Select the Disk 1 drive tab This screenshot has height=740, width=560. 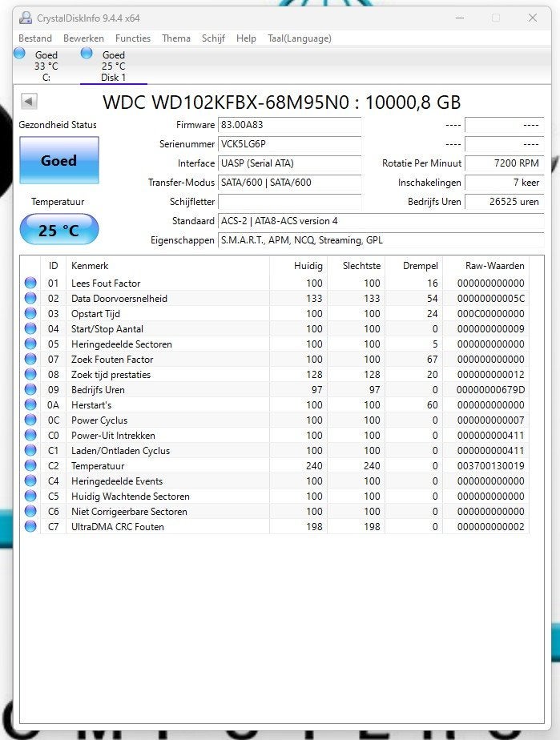(113, 66)
